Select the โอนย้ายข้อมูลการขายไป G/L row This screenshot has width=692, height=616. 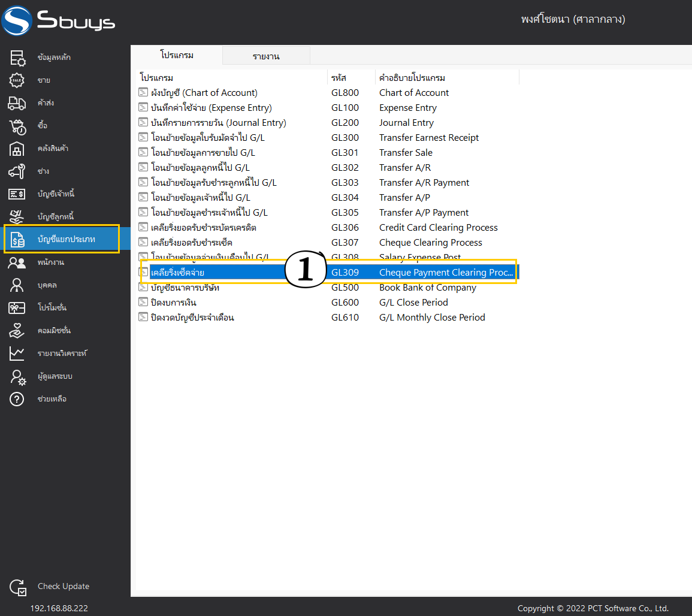329,153
